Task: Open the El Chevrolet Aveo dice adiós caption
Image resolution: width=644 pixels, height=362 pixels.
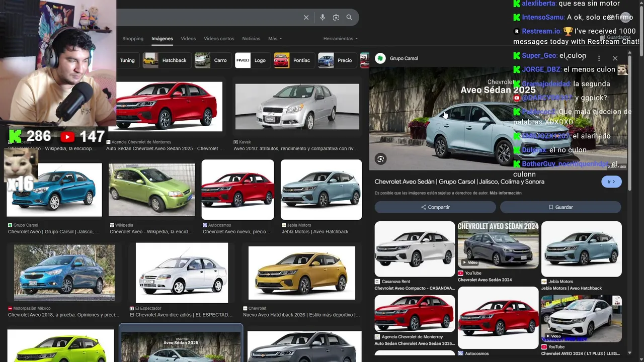Action: (x=181, y=315)
